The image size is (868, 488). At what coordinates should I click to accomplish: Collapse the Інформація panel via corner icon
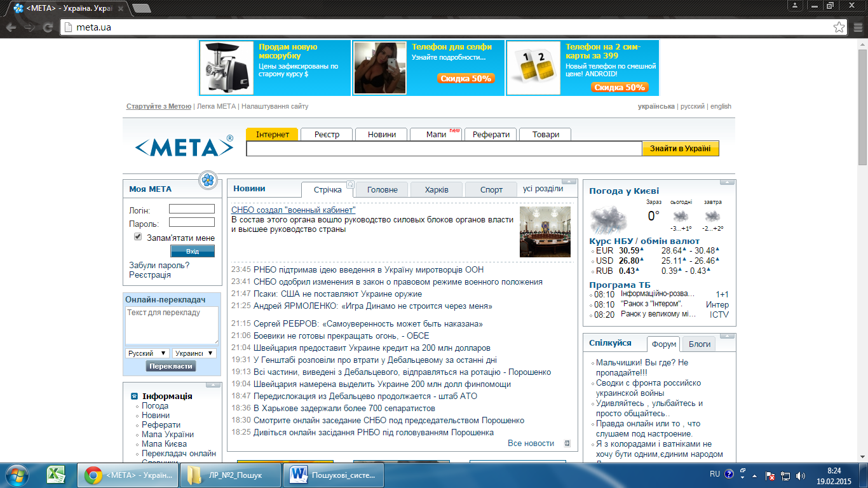point(213,385)
